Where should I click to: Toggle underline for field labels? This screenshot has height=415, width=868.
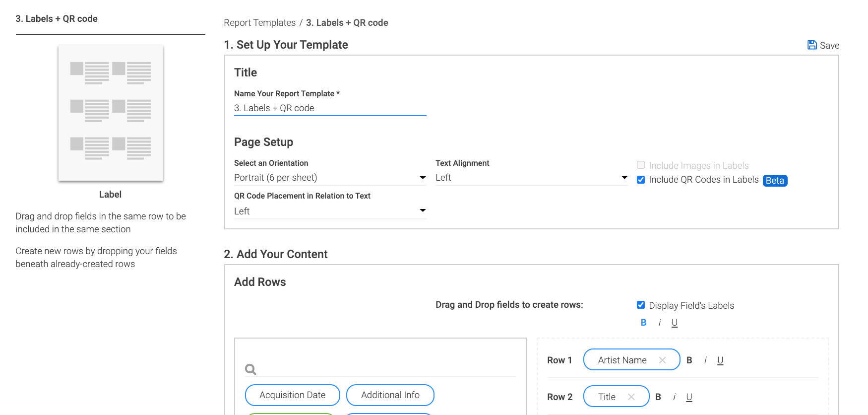pyautogui.click(x=675, y=323)
